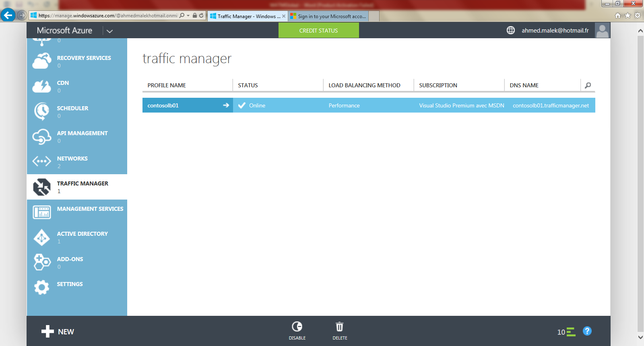Open the user avatar icon
This screenshot has height=346, width=644.
click(x=603, y=30)
